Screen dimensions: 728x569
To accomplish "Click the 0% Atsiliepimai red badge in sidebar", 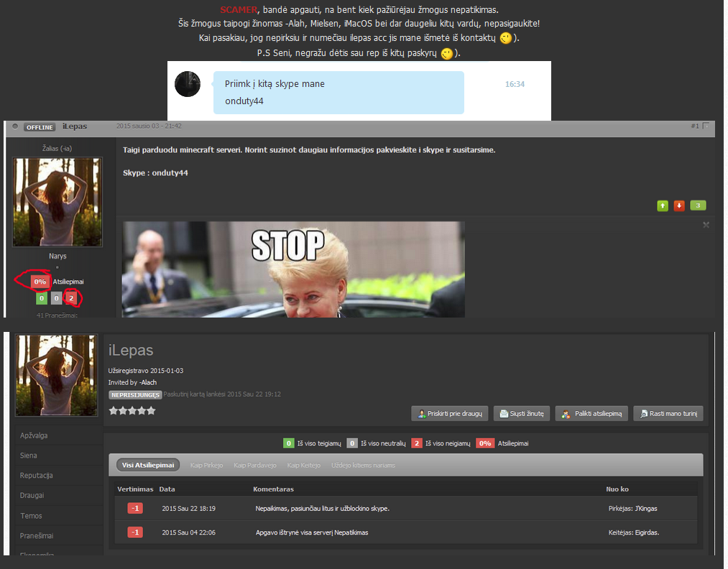I will coord(40,281).
